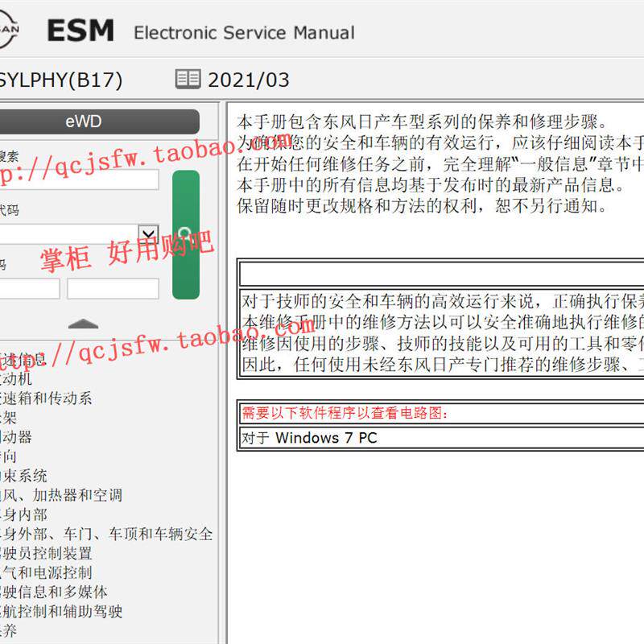Click the 对于 Windows 7 PC row
This screenshot has width=644, height=644.
point(441,438)
